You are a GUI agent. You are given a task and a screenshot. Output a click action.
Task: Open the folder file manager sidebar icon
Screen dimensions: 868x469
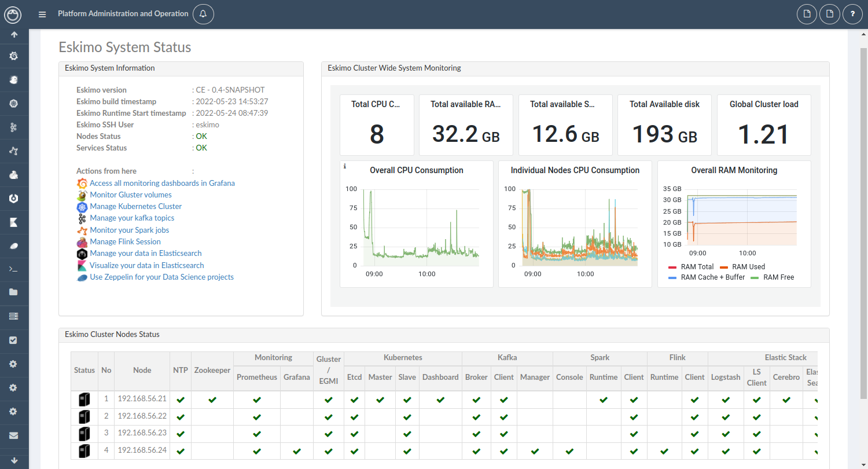(14, 292)
